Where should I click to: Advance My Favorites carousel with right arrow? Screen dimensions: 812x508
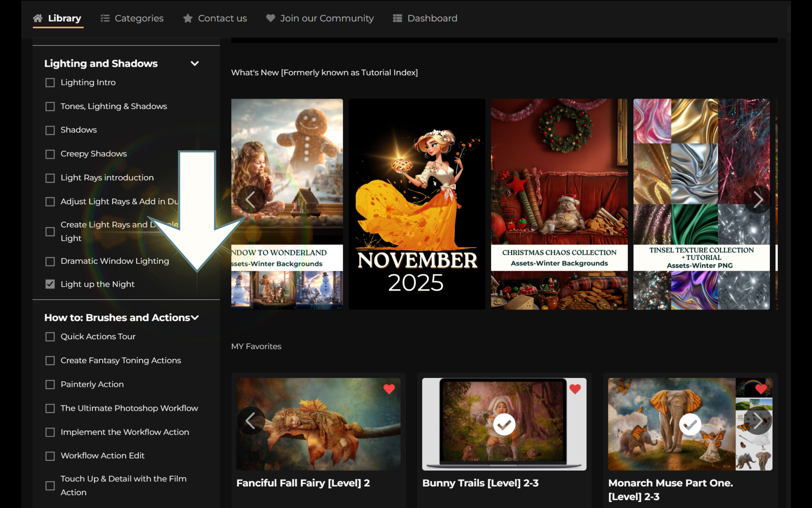[x=758, y=421]
